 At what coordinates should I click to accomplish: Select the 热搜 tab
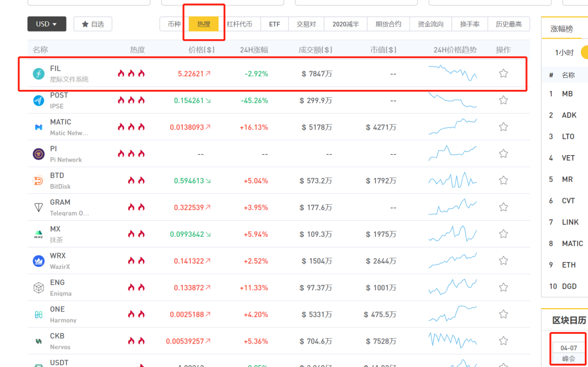tap(204, 25)
